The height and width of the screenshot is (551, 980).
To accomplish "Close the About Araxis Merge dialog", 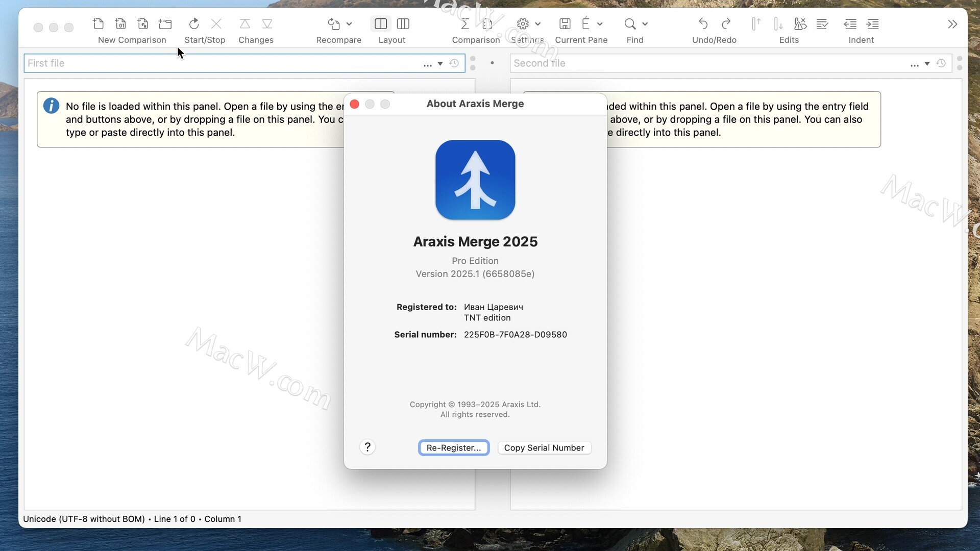I will pos(355,104).
